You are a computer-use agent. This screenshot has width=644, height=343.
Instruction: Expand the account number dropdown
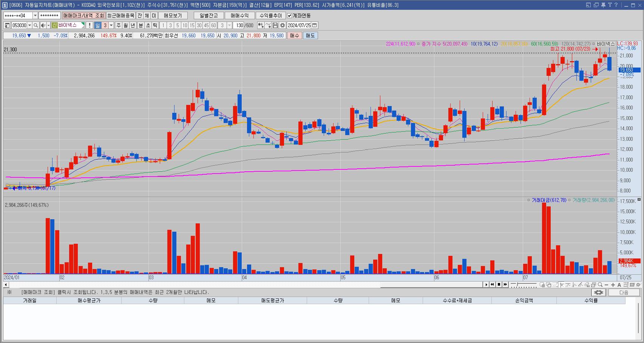pos(35,15)
